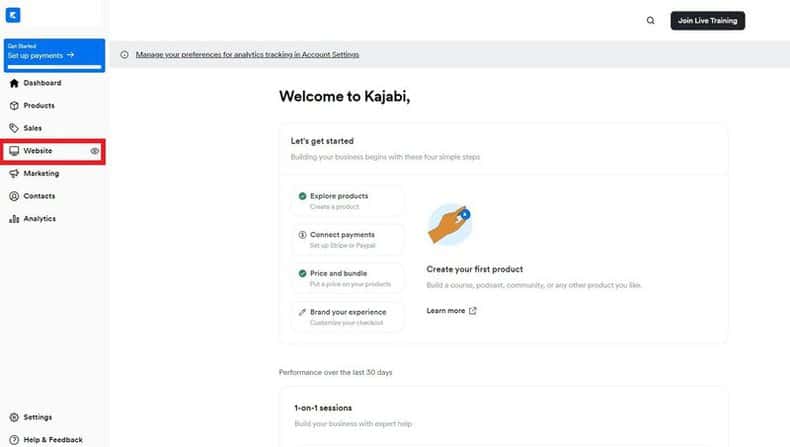The width and height of the screenshot is (790, 447).
Task: Click the Sales tag icon
Action: pos(14,129)
